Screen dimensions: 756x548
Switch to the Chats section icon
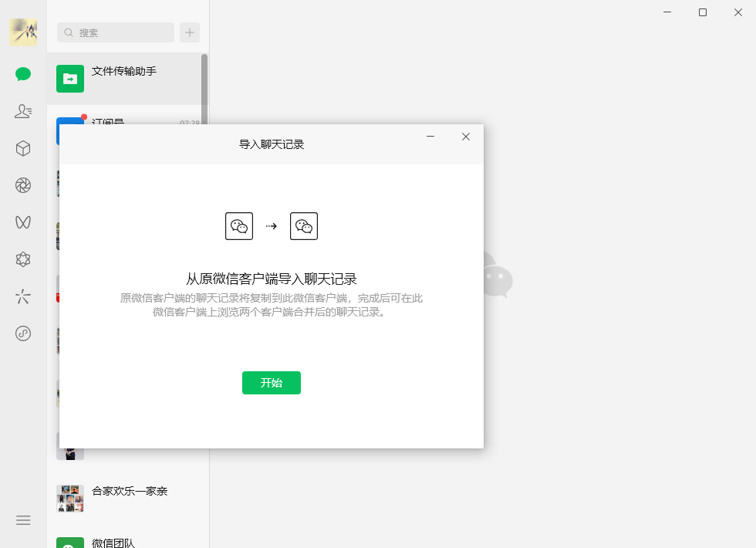[23, 74]
